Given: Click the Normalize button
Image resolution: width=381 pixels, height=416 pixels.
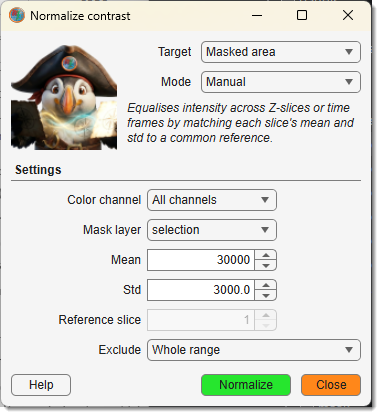Looking at the screenshot, I should pyautogui.click(x=246, y=385).
